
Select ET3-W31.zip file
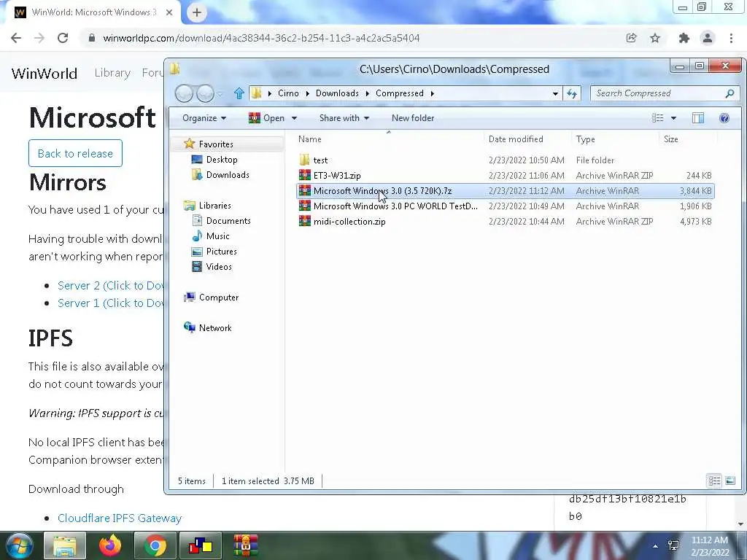pyautogui.click(x=505, y=175)
